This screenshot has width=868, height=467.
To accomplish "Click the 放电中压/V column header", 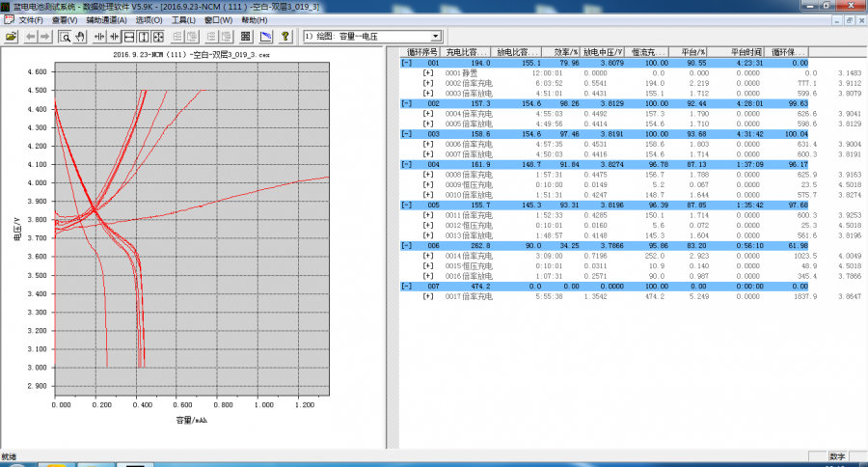I will (602, 52).
